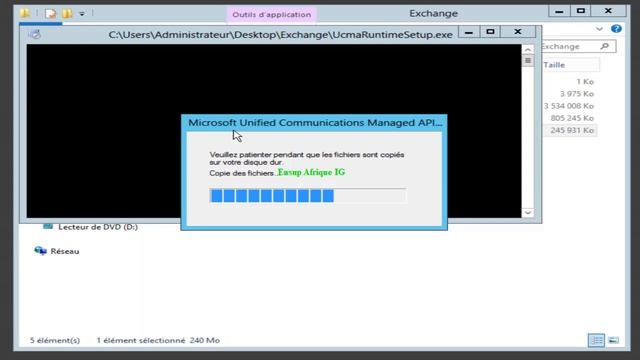Screen dimensions: 640x360
Task: Click the Réseau network icon
Action: click(x=40, y=251)
